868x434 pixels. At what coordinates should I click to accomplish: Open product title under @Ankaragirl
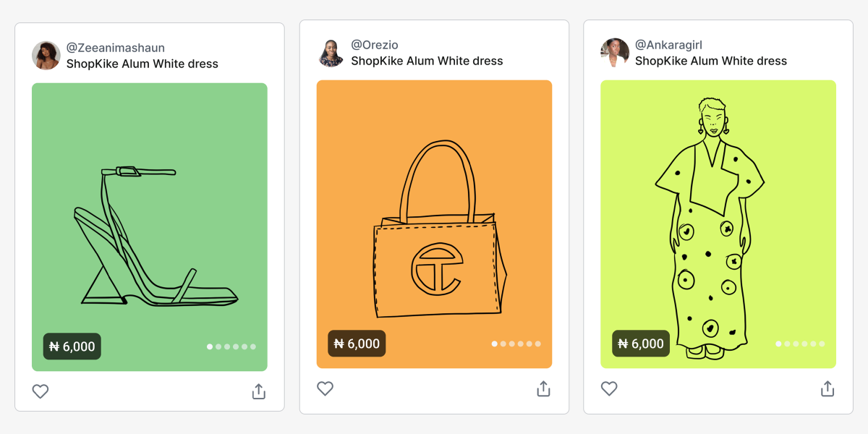click(x=711, y=61)
